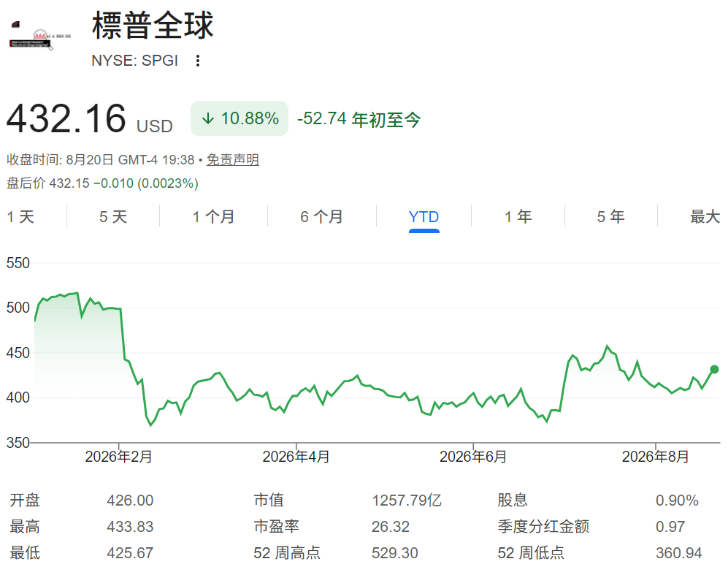Click the 350 y-axis label
728x567 pixels.
tap(18, 443)
